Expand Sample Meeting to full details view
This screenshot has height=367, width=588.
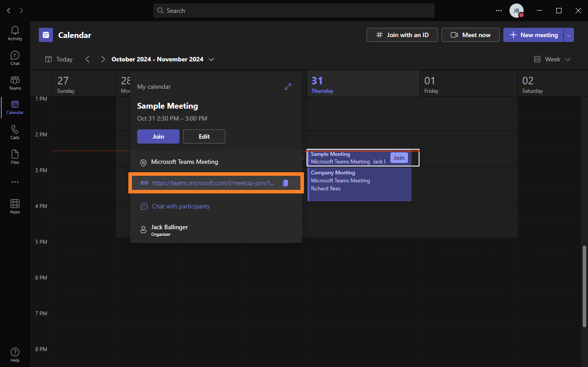pos(288,87)
